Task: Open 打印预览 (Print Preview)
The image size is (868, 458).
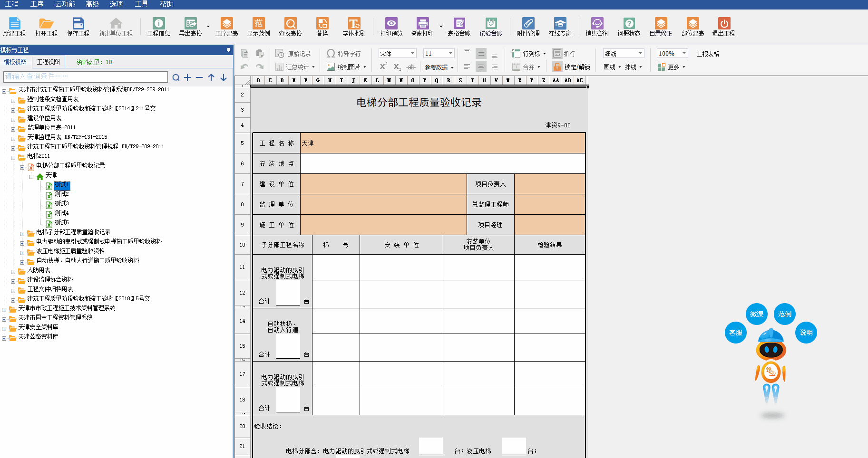Action: tap(391, 27)
